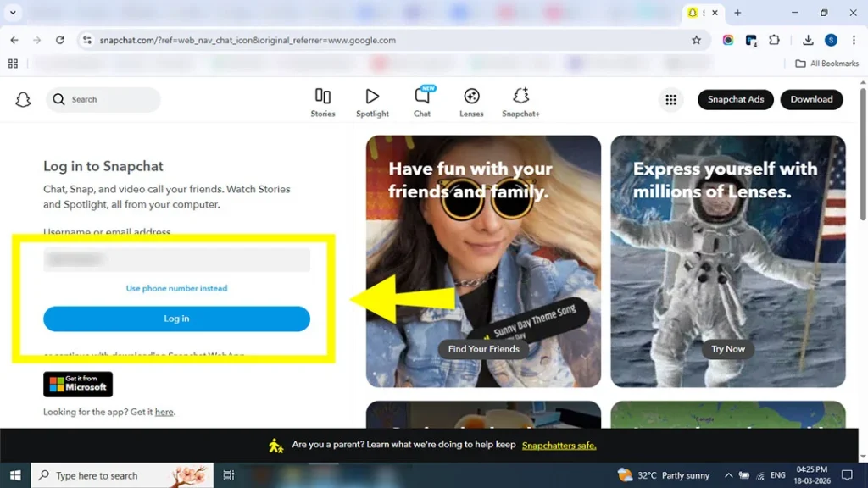Open Chrome's three-dot menu
The image size is (868, 488).
tap(853, 40)
